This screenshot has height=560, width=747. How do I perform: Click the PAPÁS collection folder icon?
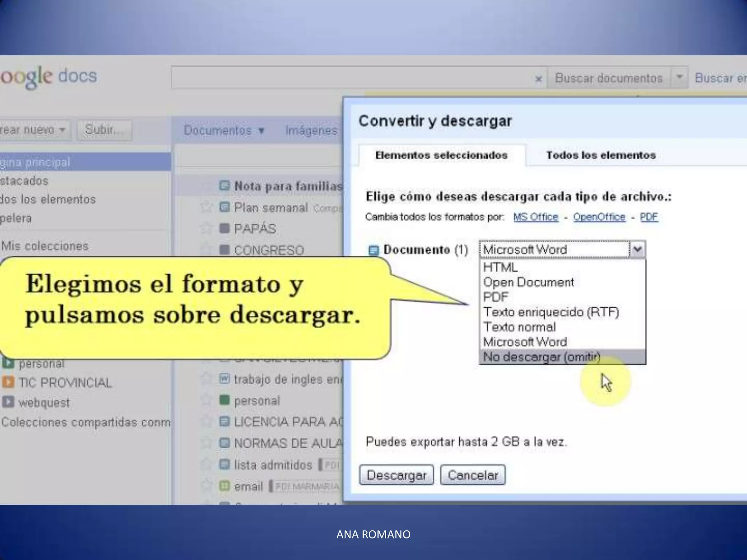click(x=225, y=229)
